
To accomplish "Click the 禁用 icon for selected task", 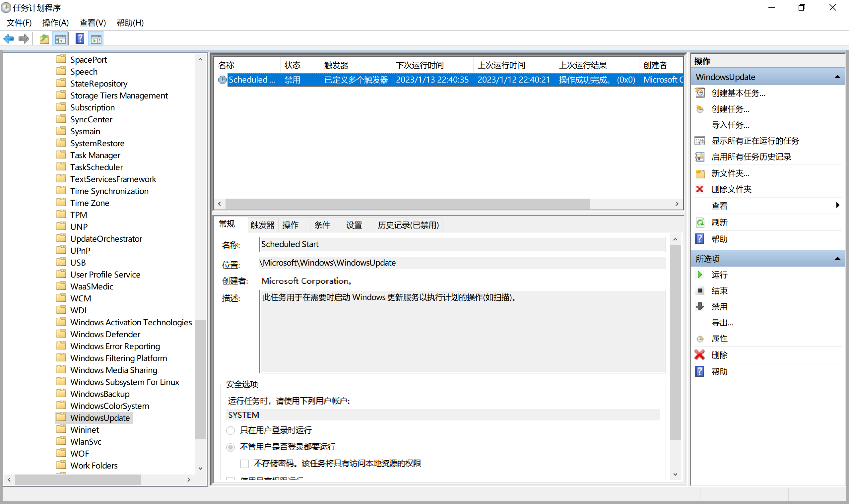I will (x=700, y=306).
